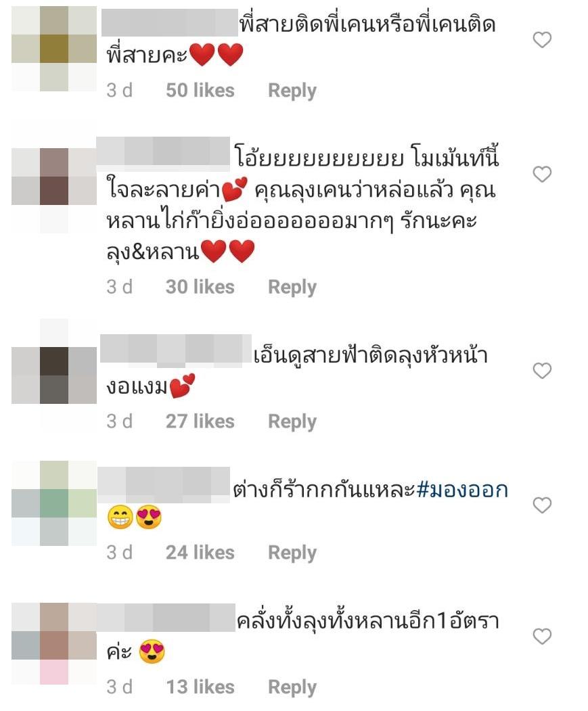The width and height of the screenshot is (588, 711).
Task: Reply to the 24 likes comment
Action: (292, 553)
